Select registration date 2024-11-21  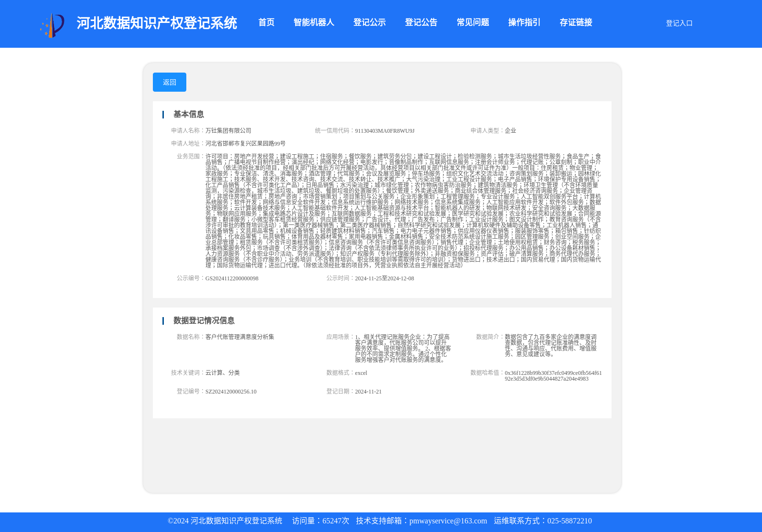click(x=368, y=392)
